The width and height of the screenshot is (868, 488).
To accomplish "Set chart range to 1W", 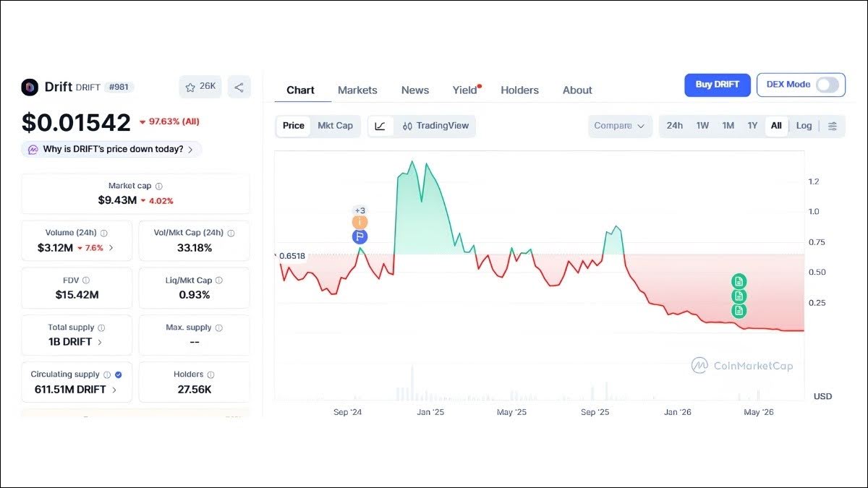I will [x=702, y=126].
